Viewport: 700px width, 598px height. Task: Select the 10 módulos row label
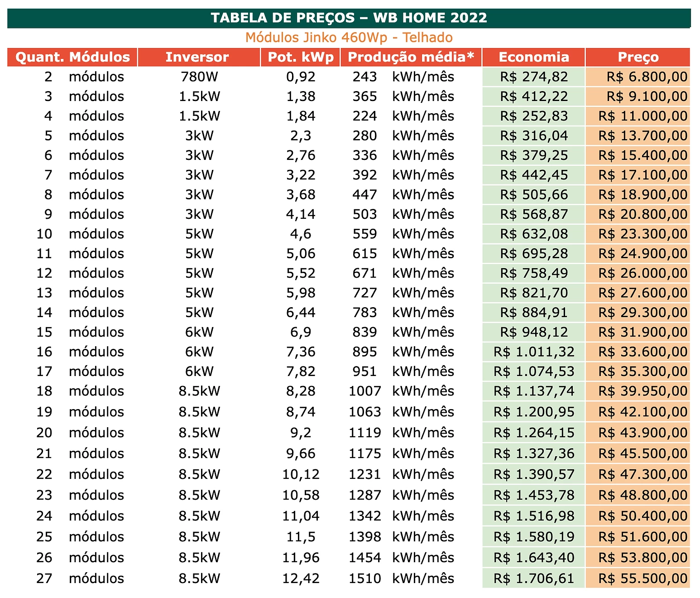(80, 234)
